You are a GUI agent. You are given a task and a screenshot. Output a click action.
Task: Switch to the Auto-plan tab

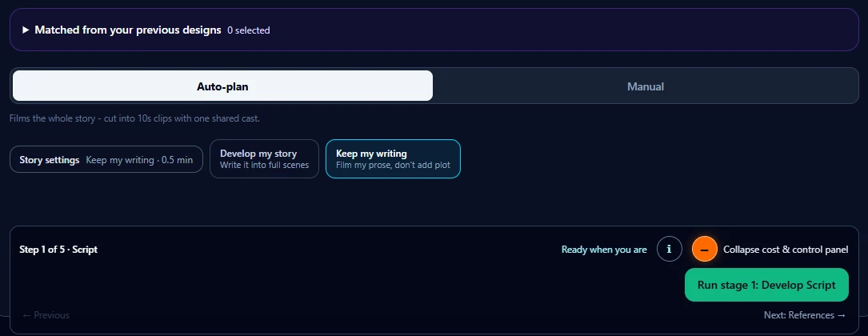click(x=222, y=86)
